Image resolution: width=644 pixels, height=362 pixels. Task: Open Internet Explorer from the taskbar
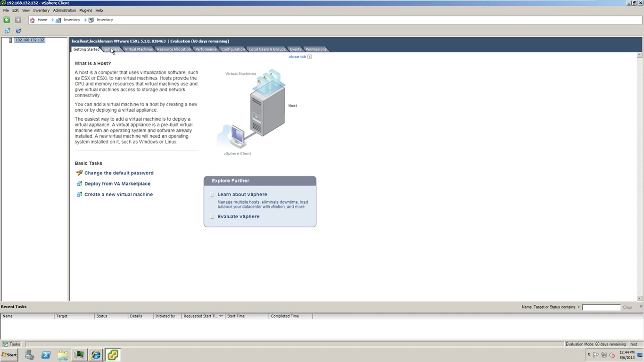point(96,355)
